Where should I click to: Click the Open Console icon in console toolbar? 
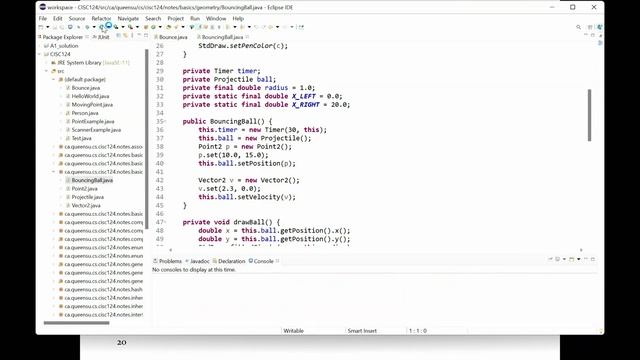pos(571,259)
